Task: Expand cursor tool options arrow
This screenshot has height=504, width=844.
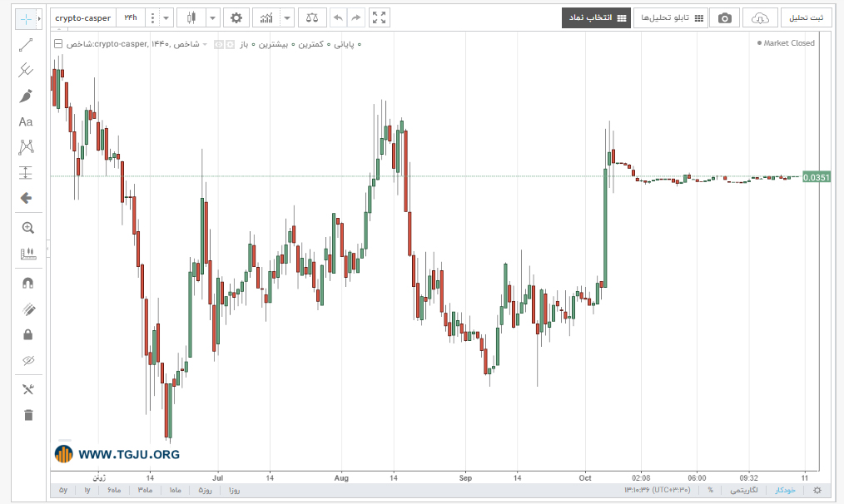Action: pos(39,19)
